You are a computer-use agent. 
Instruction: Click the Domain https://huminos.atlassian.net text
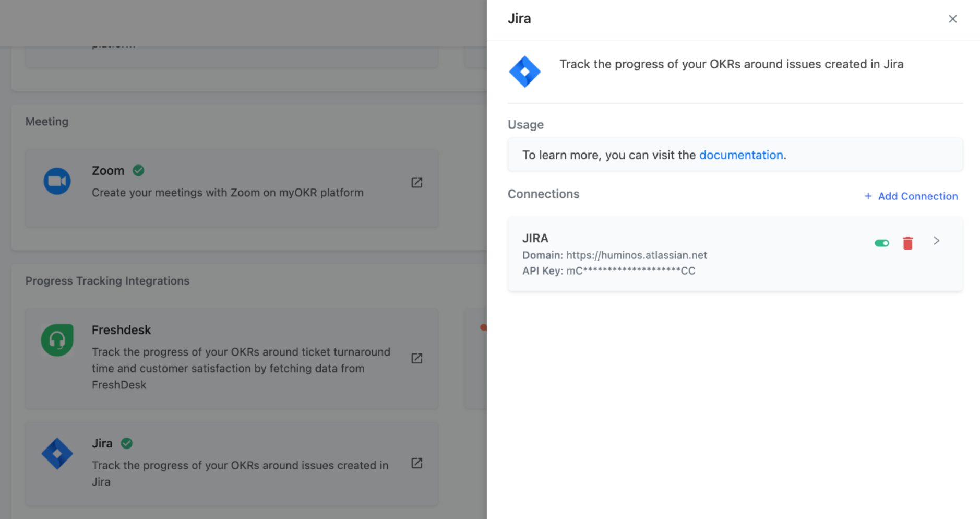tap(615, 255)
